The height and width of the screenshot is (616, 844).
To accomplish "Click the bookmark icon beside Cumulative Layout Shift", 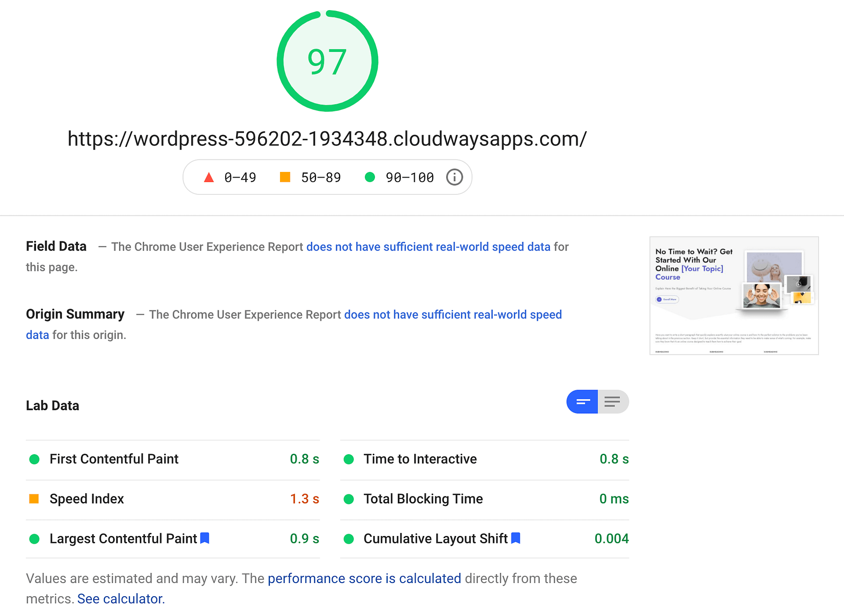I will coord(516,538).
